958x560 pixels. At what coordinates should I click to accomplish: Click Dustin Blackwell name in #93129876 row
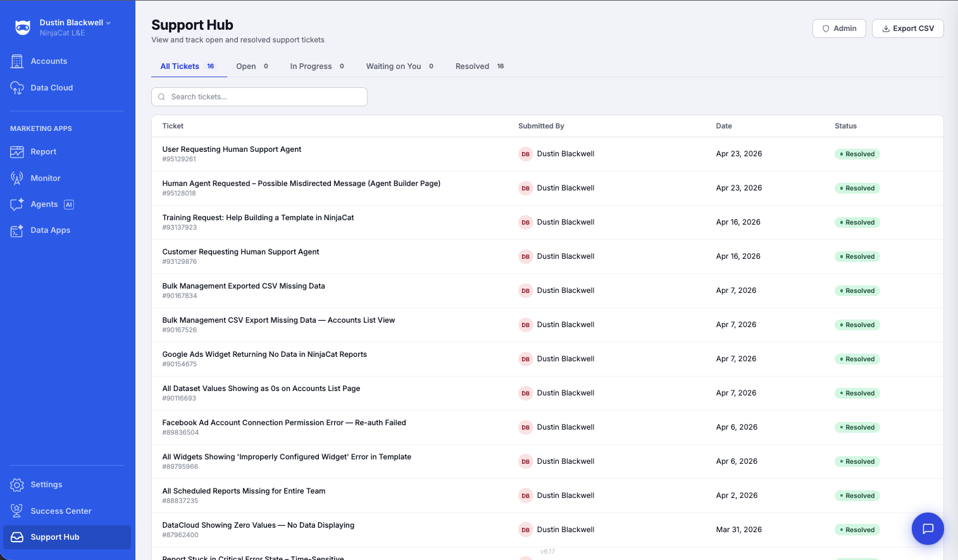[566, 256]
